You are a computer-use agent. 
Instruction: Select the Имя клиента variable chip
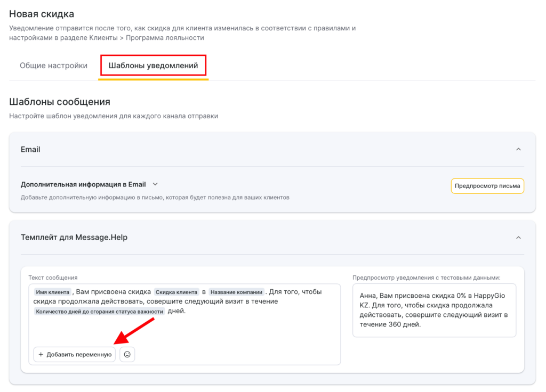(x=52, y=292)
